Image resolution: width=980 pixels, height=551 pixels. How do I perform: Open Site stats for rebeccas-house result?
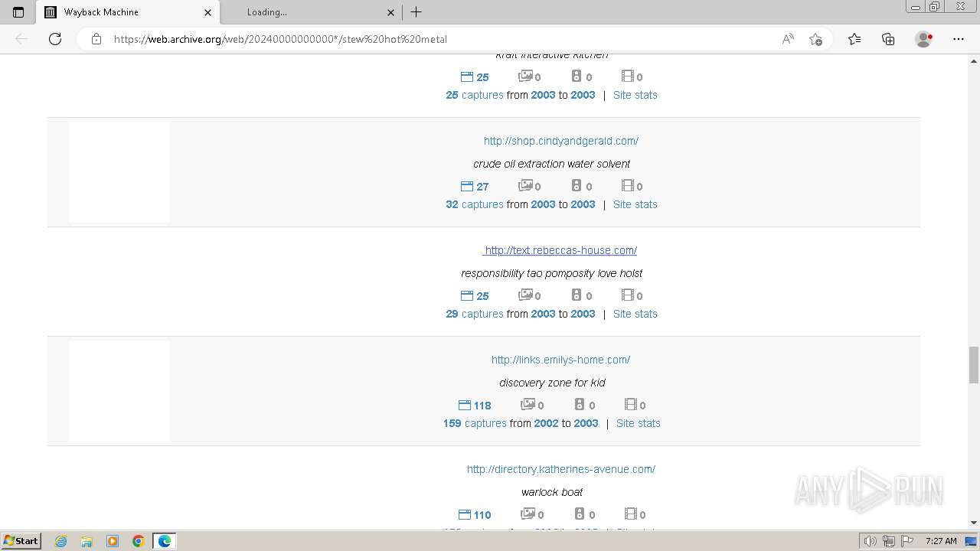pyautogui.click(x=635, y=314)
